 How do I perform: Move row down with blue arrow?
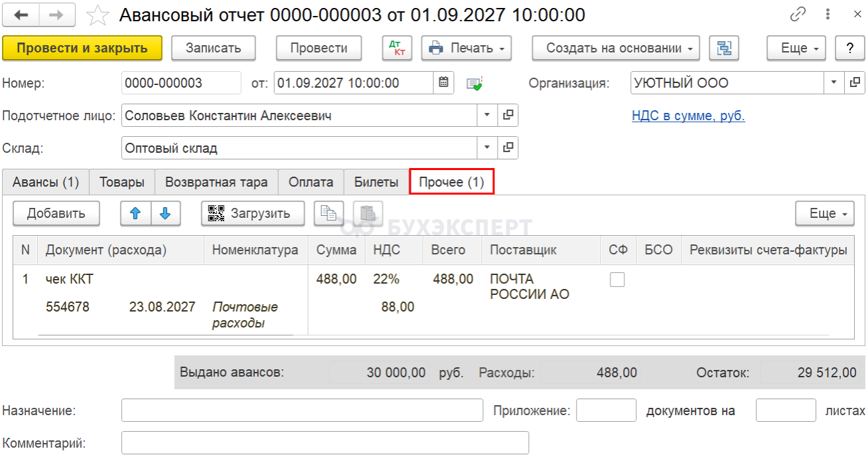pos(166,213)
